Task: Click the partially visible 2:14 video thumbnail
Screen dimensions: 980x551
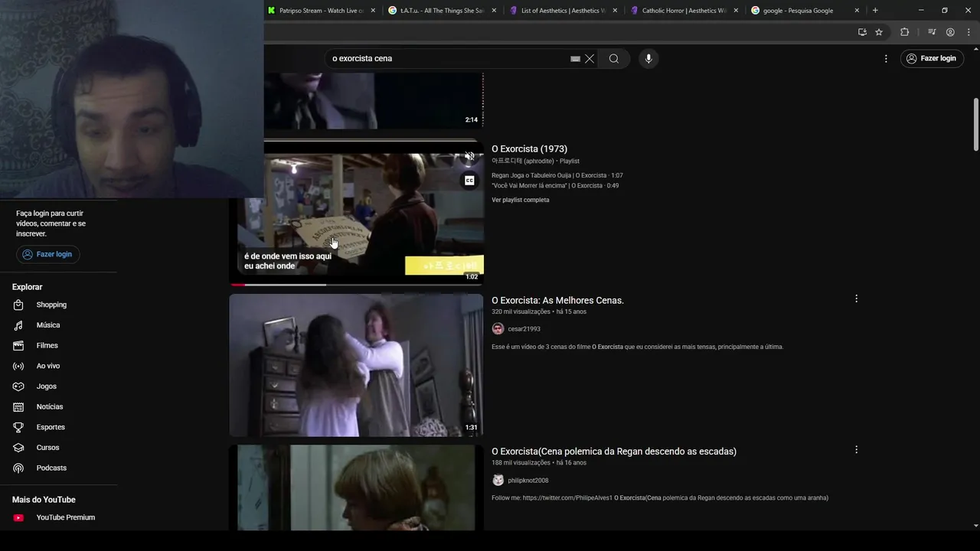Action: pos(374,100)
